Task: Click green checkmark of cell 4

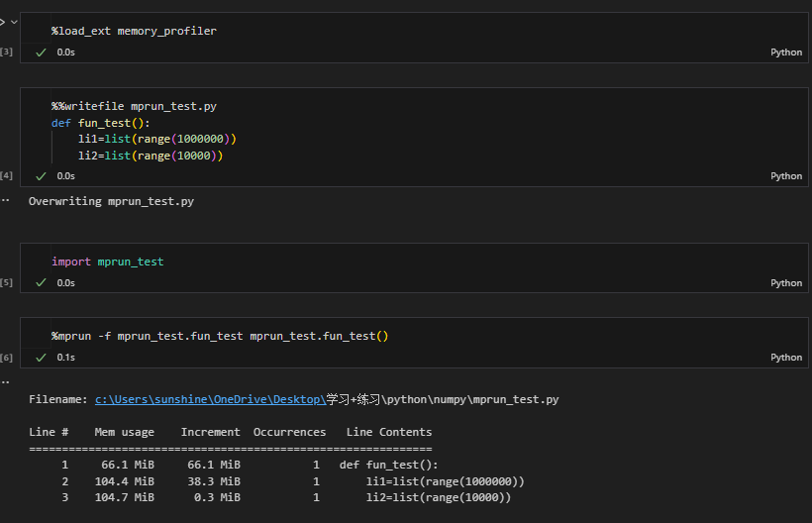Action: pos(41,176)
